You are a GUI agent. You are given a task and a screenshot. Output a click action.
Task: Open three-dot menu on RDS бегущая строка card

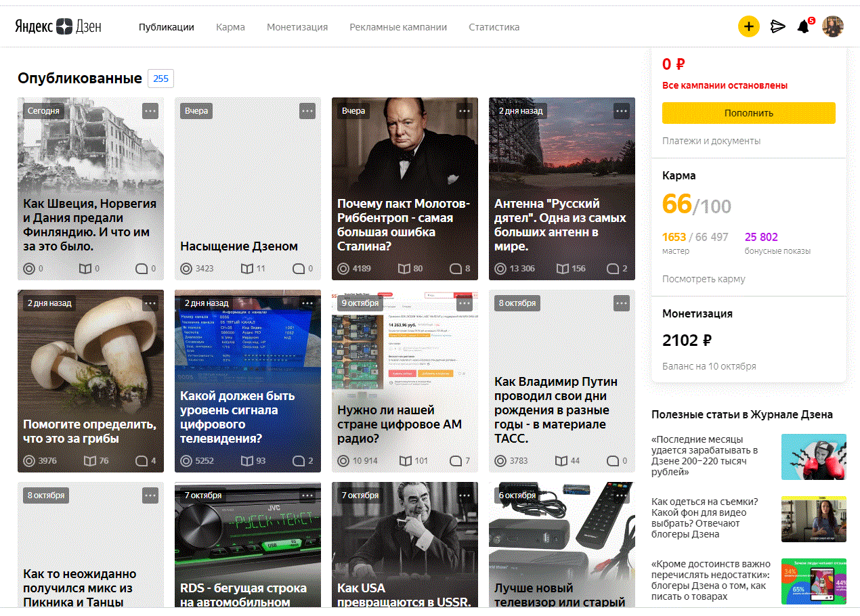point(307,495)
